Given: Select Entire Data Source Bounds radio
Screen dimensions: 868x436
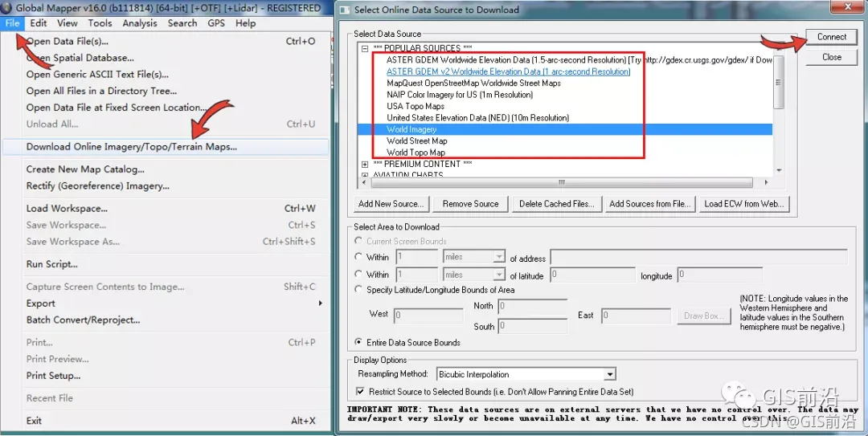Looking at the screenshot, I should point(358,342).
